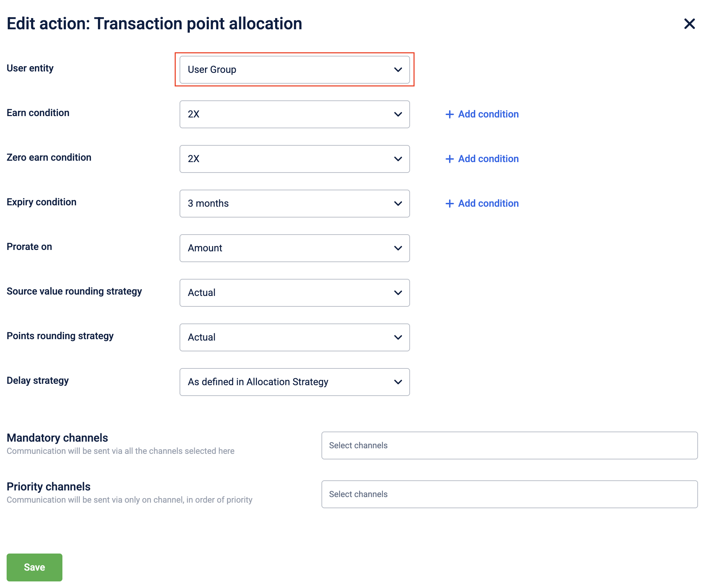Click chevron arrow in Prorate on field
The width and height of the screenshot is (728, 587).
click(398, 248)
